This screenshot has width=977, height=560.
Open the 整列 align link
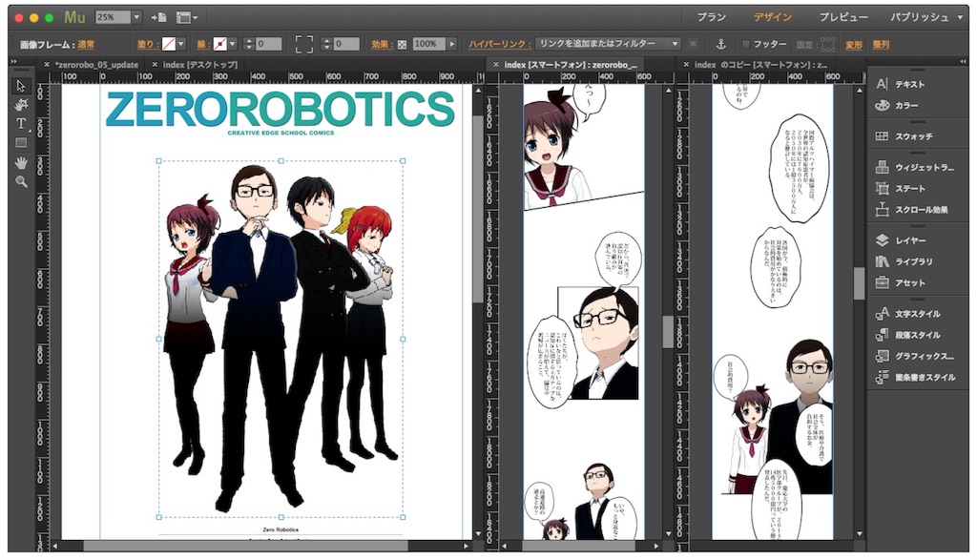[881, 44]
